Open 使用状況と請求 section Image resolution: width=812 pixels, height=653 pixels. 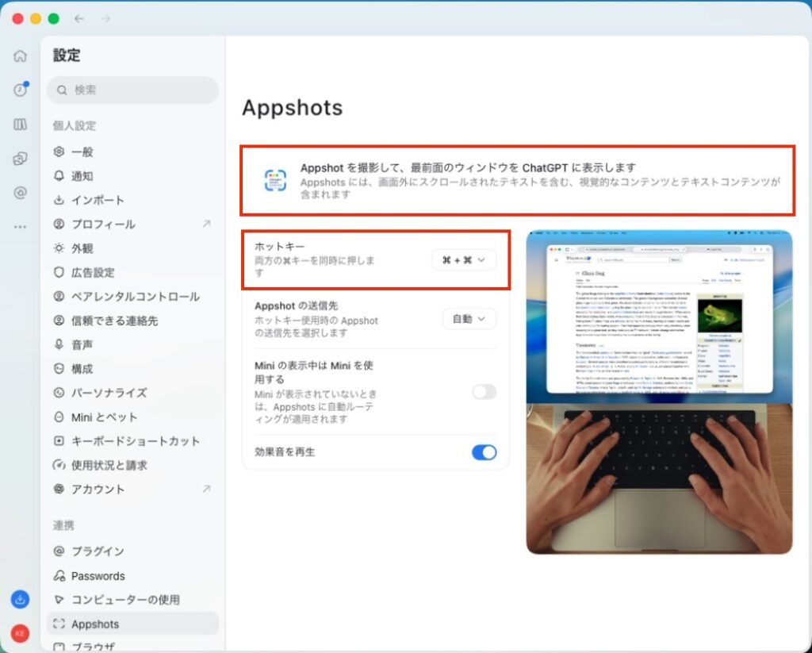[132, 466]
